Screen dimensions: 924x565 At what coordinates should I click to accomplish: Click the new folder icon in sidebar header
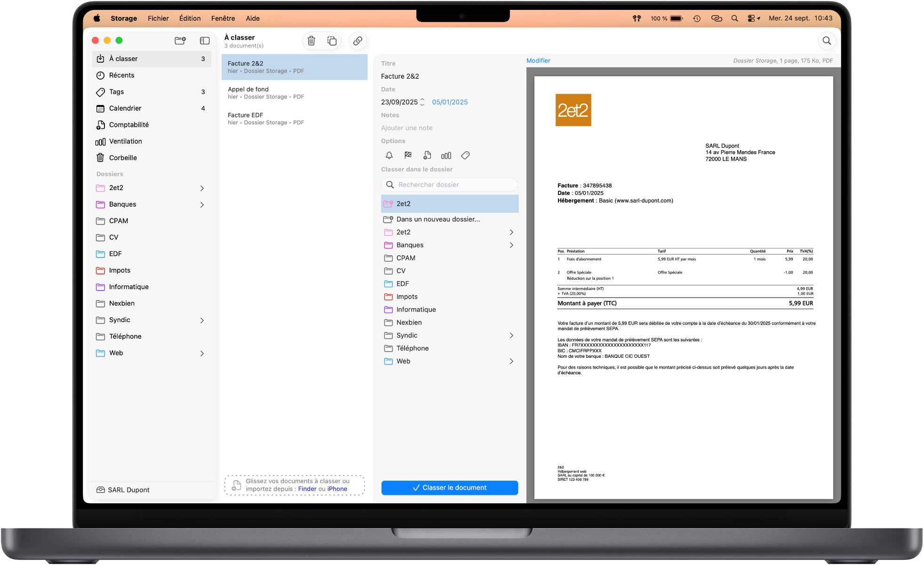click(180, 40)
